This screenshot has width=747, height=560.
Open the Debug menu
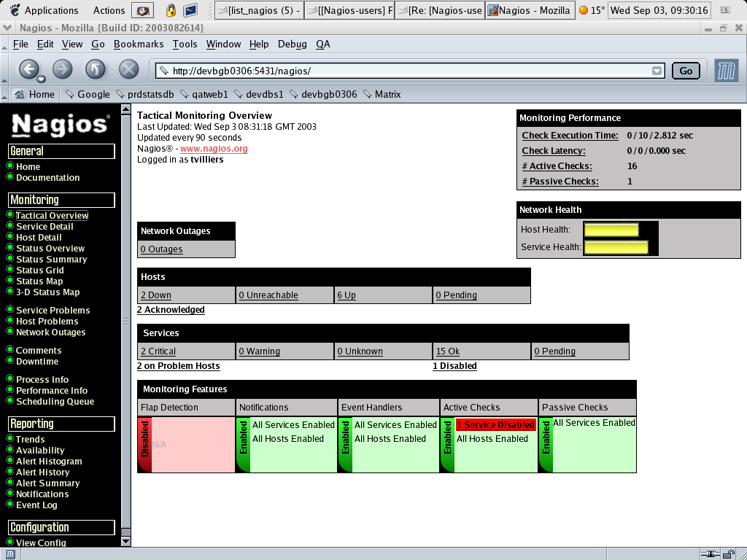[292, 44]
